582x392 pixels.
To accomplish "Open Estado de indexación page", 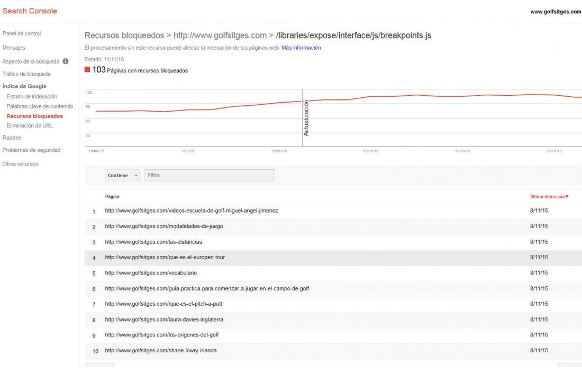I will 32,96.
